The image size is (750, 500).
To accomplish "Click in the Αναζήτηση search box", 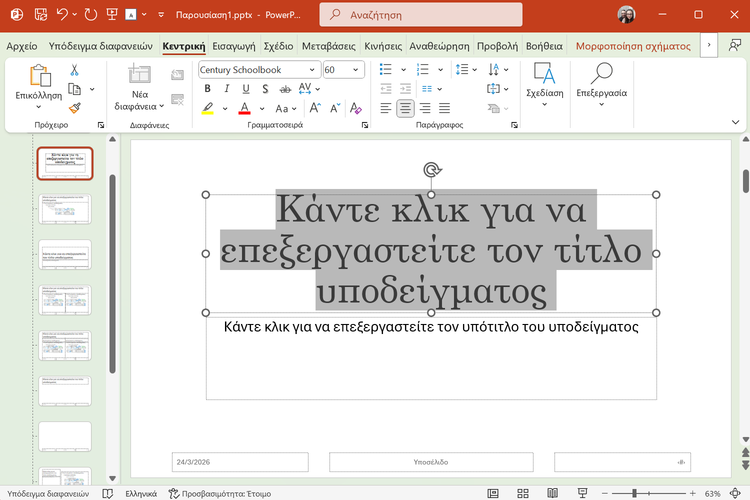I will pos(420,15).
